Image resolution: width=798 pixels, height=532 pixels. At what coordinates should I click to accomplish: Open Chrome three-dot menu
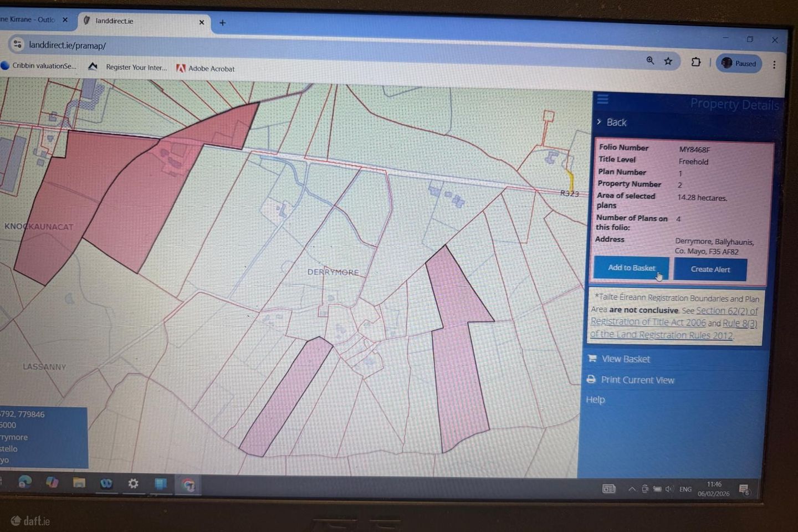point(774,64)
